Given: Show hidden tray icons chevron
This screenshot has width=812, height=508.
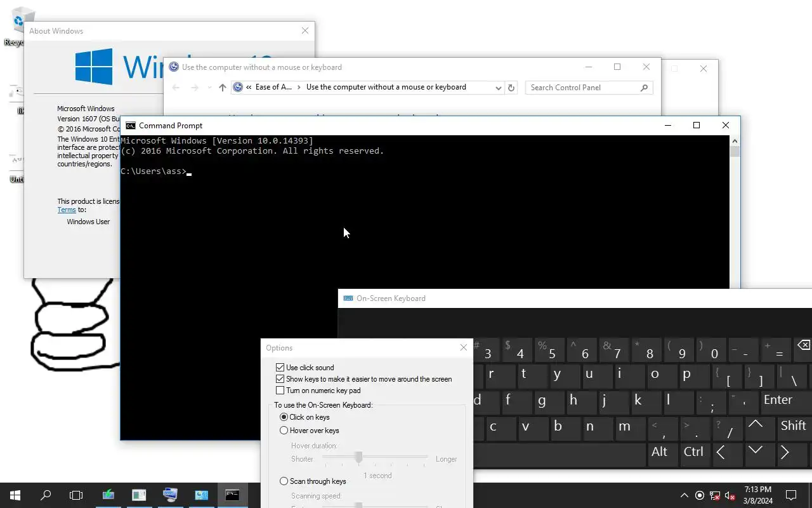Looking at the screenshot, I should (684, 495).
